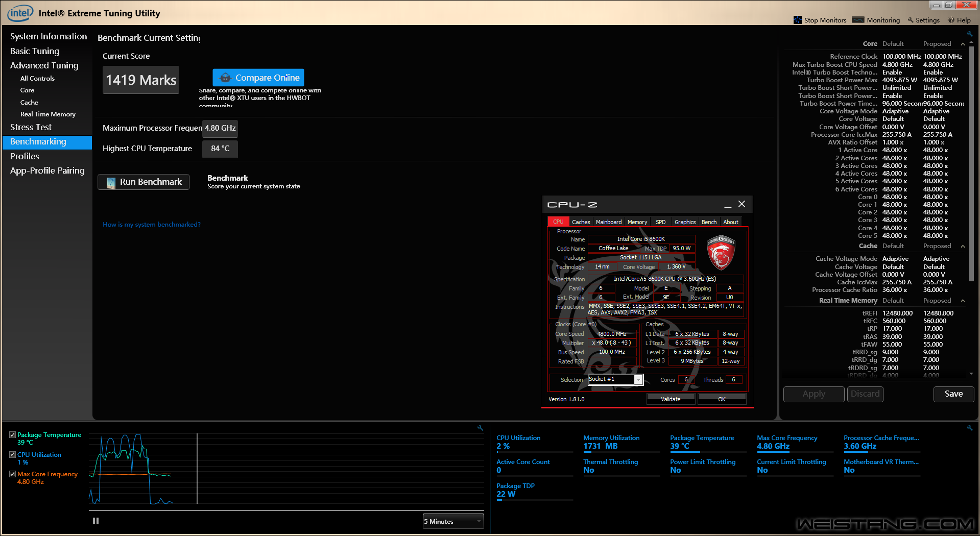Viewport: 980px width, 536px height.
Task: Open App-Profile Pairing section
Action: click(x=47, y=170)
